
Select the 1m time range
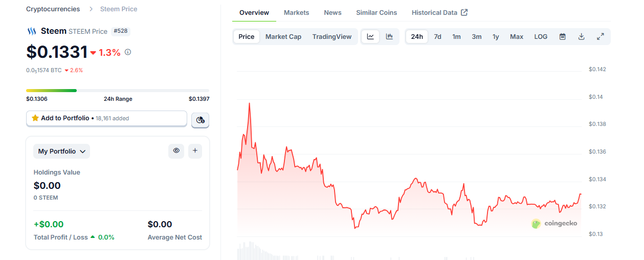pos(456,36)
